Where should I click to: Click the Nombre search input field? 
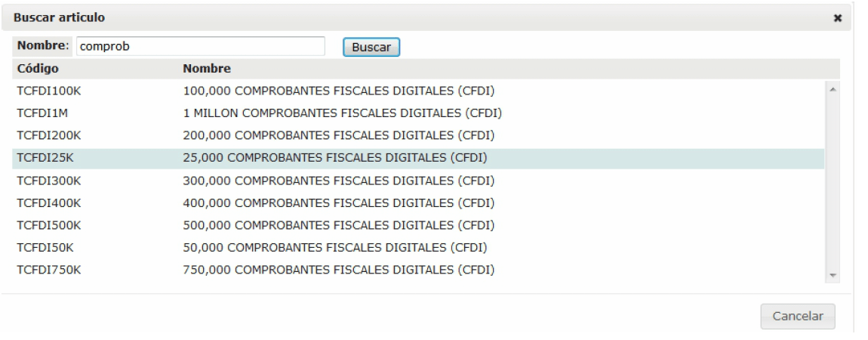coord(200,46)
